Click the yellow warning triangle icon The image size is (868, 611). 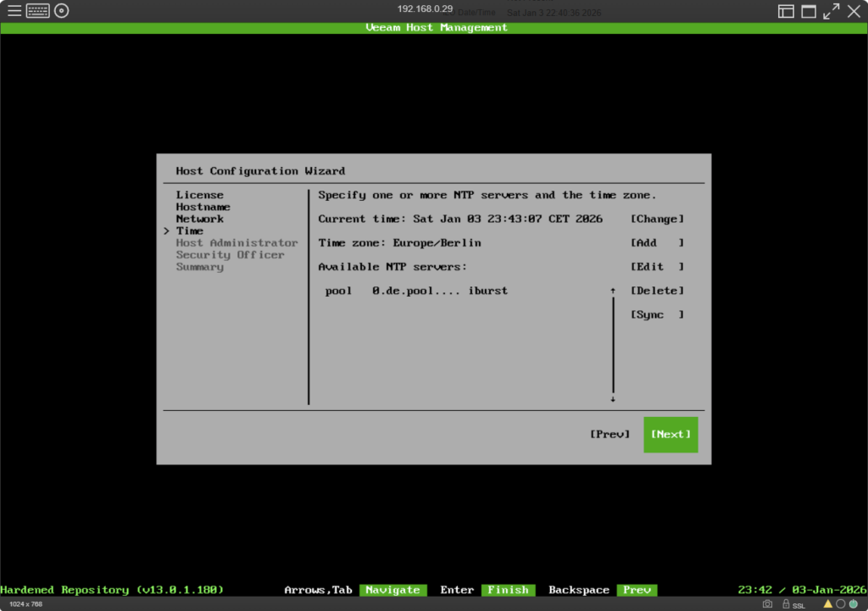pos(828,604)
